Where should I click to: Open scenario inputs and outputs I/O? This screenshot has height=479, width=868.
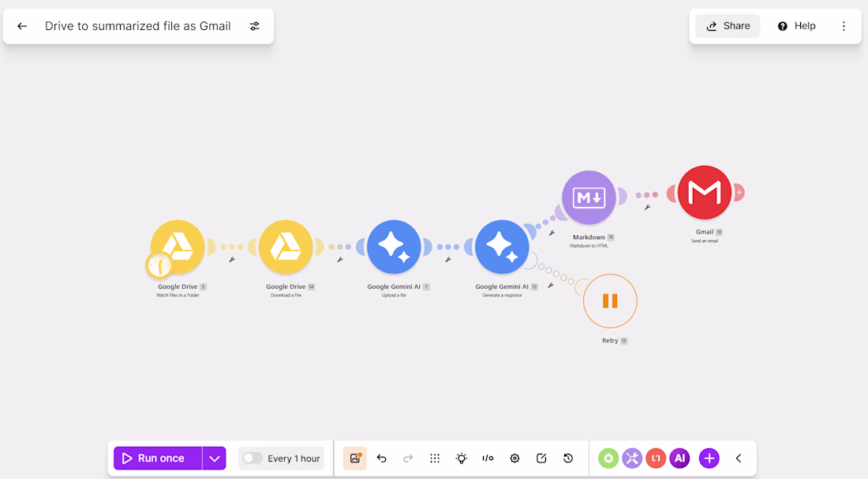[x=488, y=458]
